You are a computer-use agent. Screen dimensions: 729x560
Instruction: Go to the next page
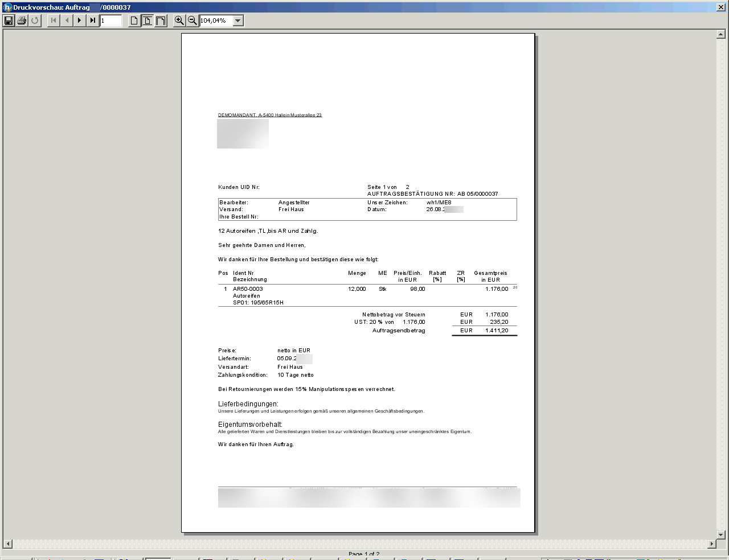80,20
